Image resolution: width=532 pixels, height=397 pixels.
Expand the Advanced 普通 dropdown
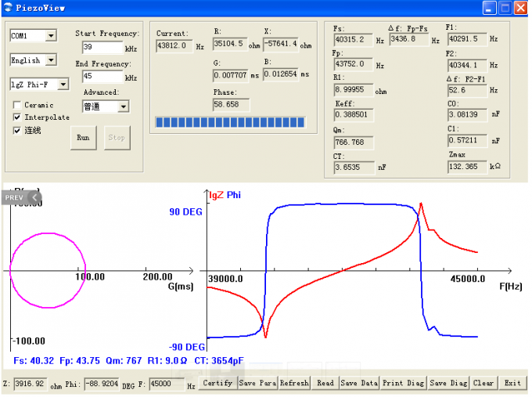(x=124, y=106)
